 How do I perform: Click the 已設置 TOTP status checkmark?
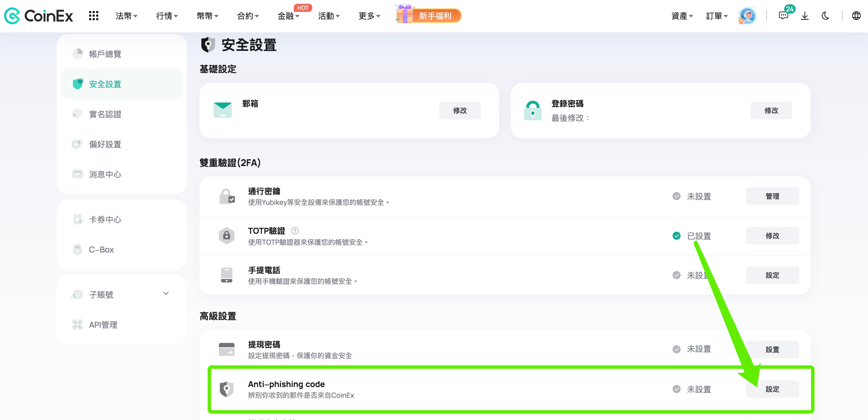coord(676,236)
